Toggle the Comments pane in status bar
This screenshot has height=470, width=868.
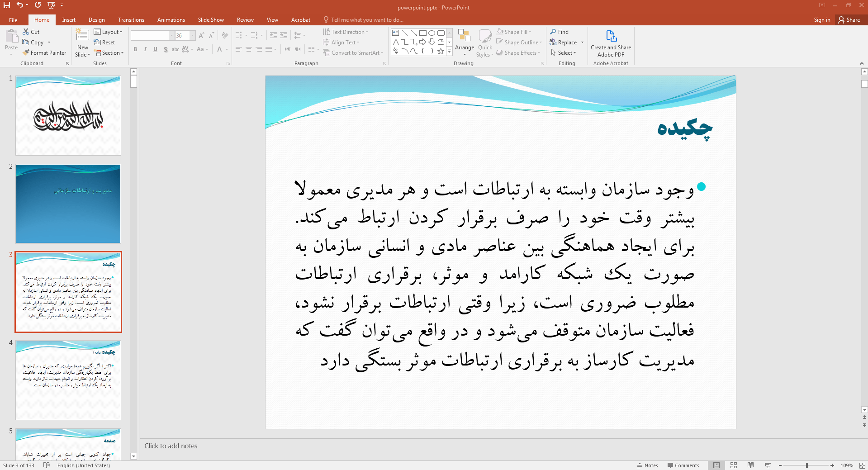pyautogui.click(x=683, y=465)
